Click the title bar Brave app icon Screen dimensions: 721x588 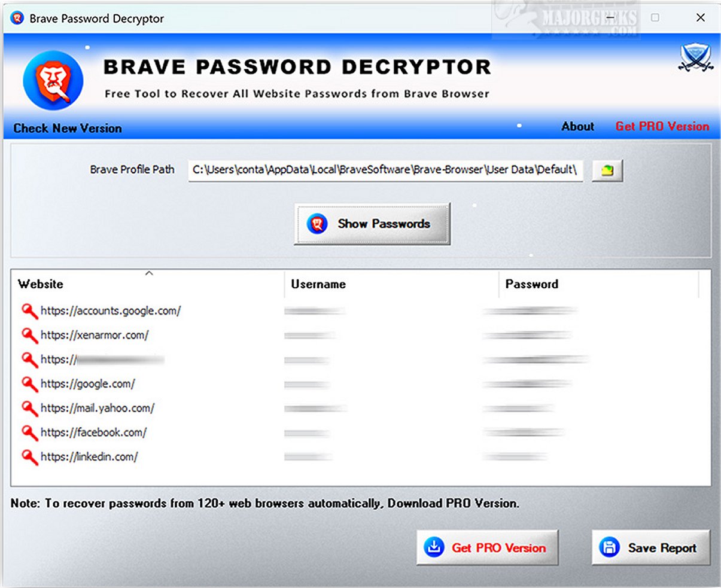click(x=17, y=19)
